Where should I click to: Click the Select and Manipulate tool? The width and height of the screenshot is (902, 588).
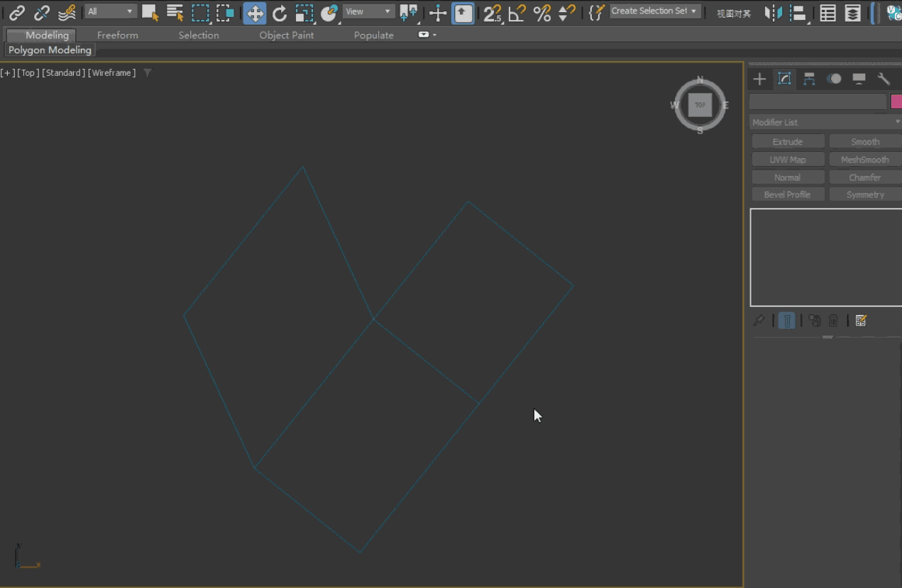pos(438,12)
